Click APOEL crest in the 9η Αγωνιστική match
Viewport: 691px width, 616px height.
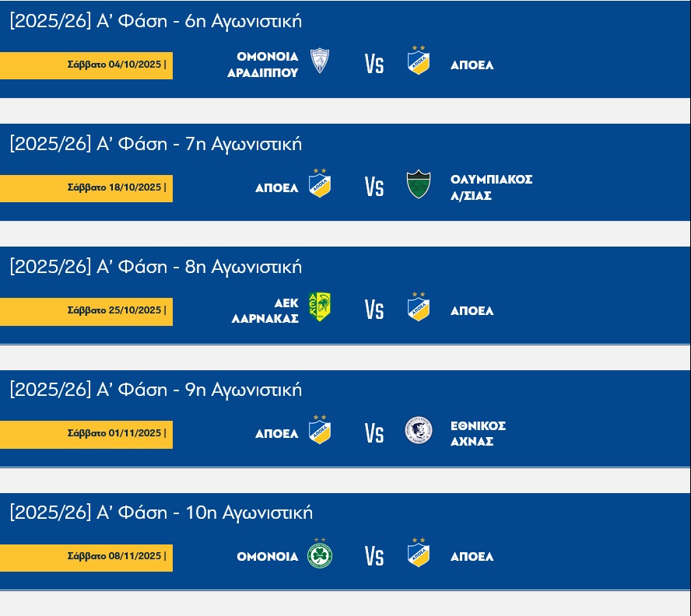click(x=320, y=430)
